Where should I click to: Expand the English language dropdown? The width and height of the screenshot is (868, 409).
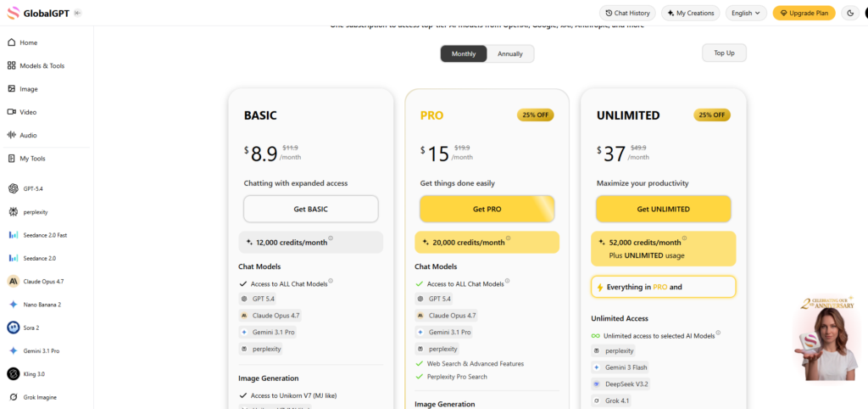click(746, 13)
